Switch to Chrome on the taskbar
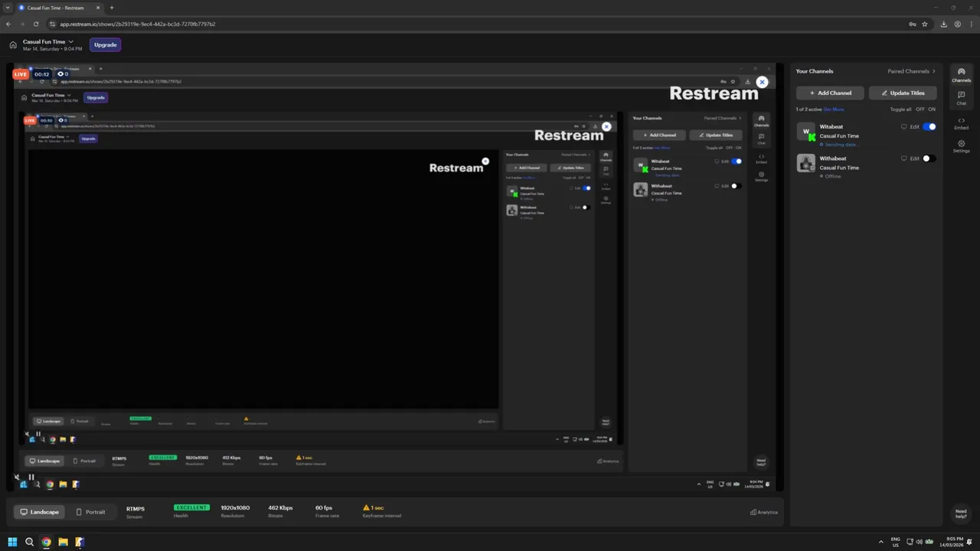Image resolution: width=980 pixels, height=551 pixels. click(x=46, y=542)
